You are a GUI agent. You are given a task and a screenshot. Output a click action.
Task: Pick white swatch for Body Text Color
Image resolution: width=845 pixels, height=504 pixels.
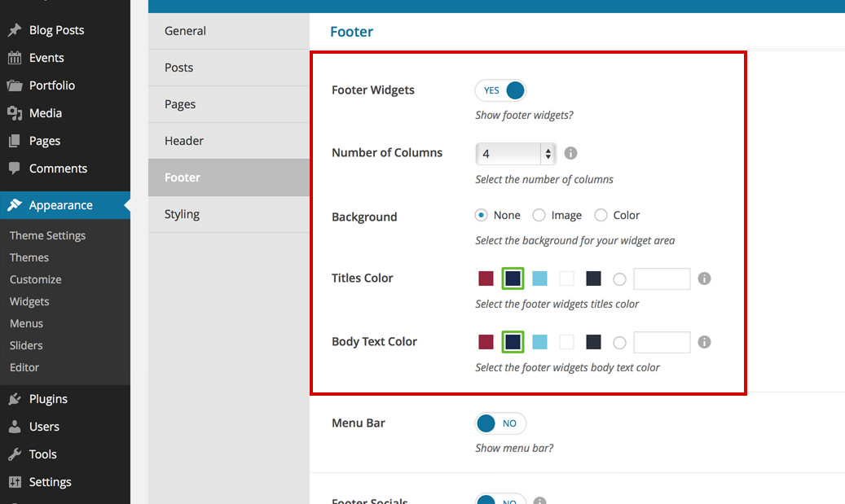point(566,342)
